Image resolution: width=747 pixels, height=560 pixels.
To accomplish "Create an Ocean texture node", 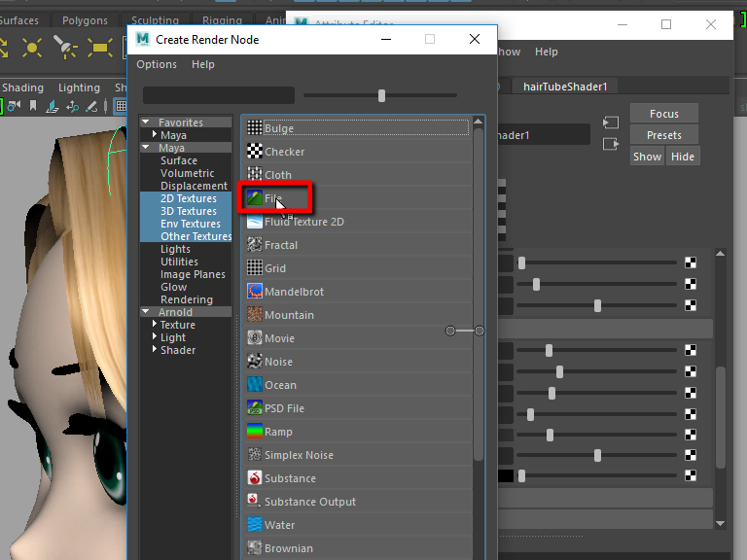I will (357, 385).
